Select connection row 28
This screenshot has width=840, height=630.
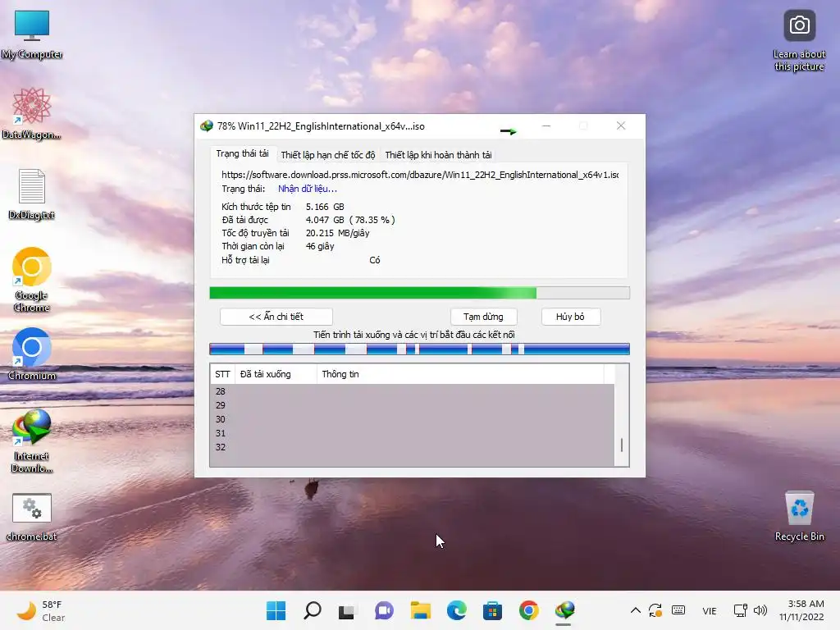click(412, 391)
